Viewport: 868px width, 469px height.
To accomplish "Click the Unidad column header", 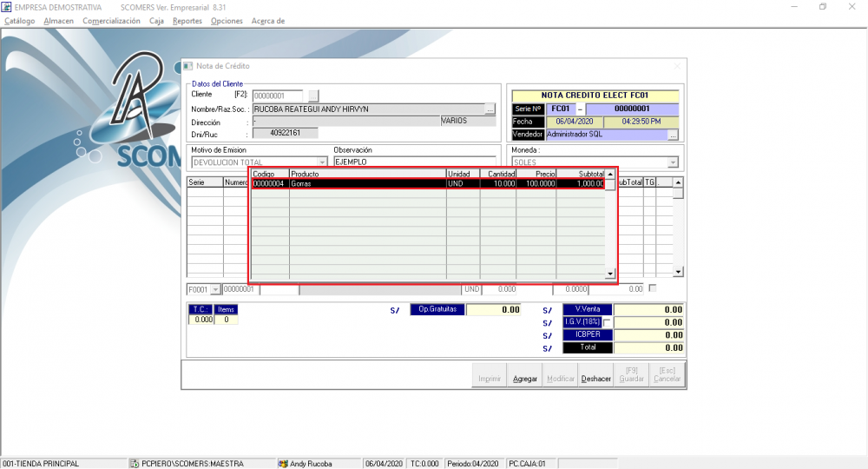I will click(463, 174).
